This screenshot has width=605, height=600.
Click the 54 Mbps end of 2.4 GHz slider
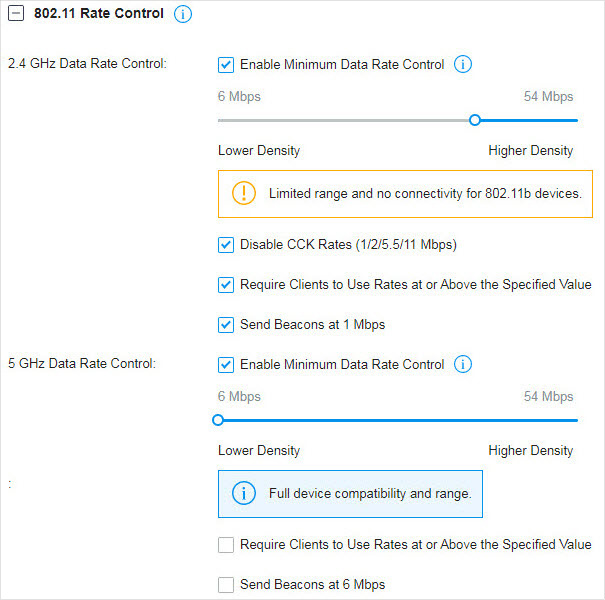point(577,120)
